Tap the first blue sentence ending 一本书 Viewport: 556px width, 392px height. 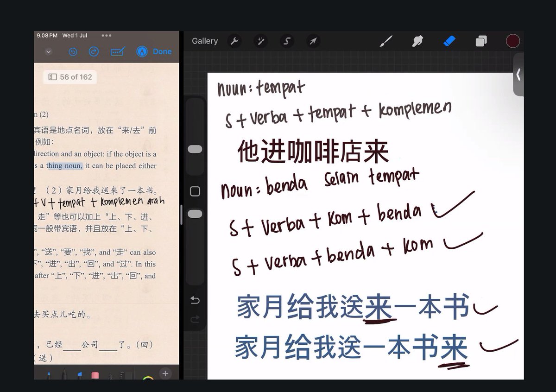click(x=354, y=307)
